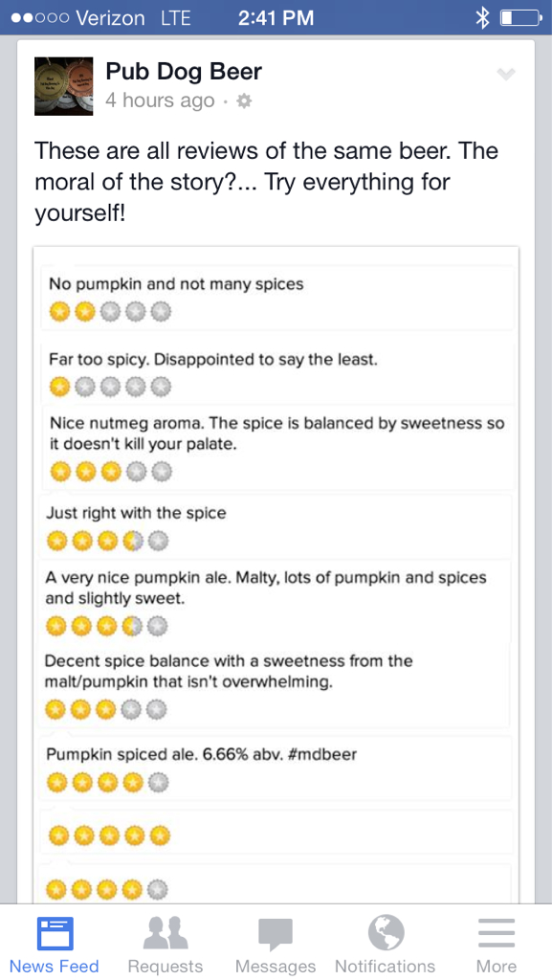Open Notifications globe icon
This screenshot has height=980, width=552.
[x=386, y=932]
